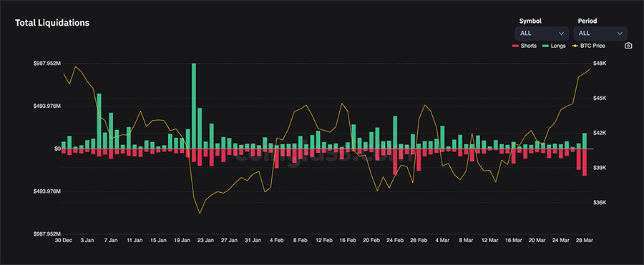Viewport: 644px width, 265px height.
Task: Click the $48K price axis label
Action: pyautogui.click(x=600, y=64)
